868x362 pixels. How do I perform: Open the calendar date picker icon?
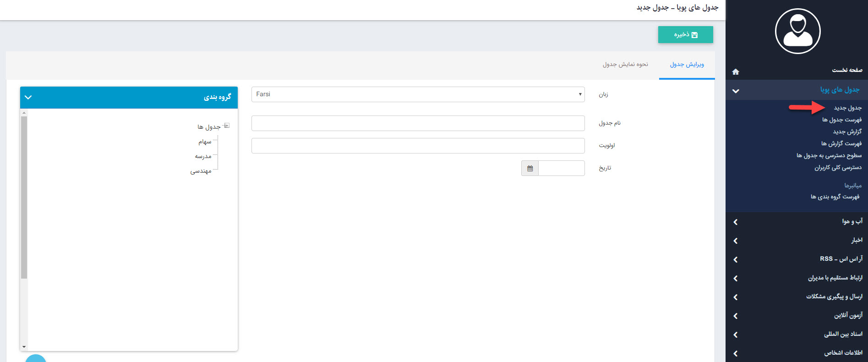pos(530,168)
